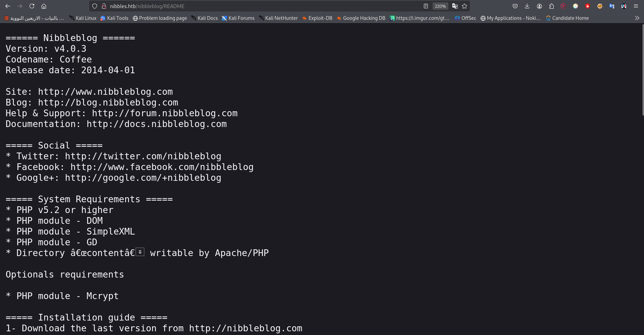644x335 pixels.
Task: Click the translate page icon in address bar
Action: [455, 6]
